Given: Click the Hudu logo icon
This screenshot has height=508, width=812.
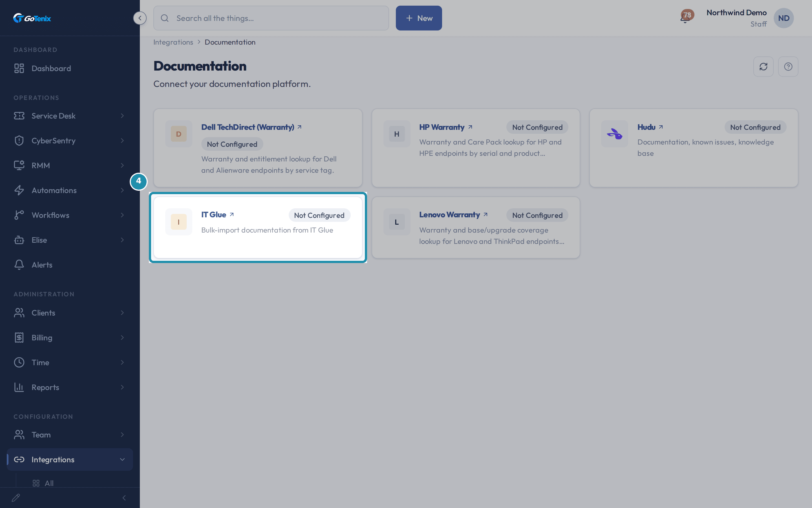Looking at the screenshot, I should [x=614, y=134].
